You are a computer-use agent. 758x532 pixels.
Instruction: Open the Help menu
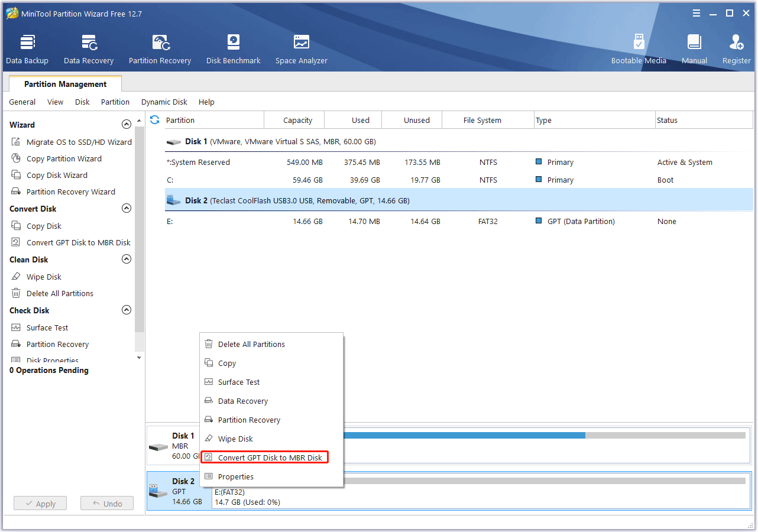coord(206,102)
